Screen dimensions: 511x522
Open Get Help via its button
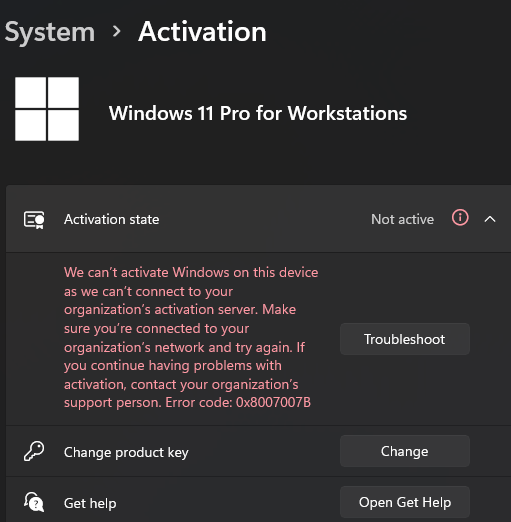405,502
